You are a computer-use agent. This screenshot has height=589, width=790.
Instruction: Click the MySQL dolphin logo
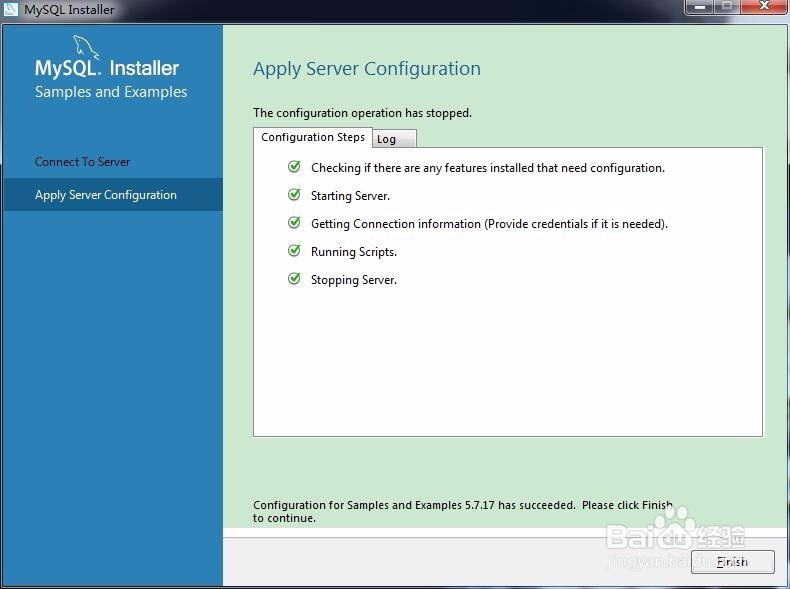point(86,47)
